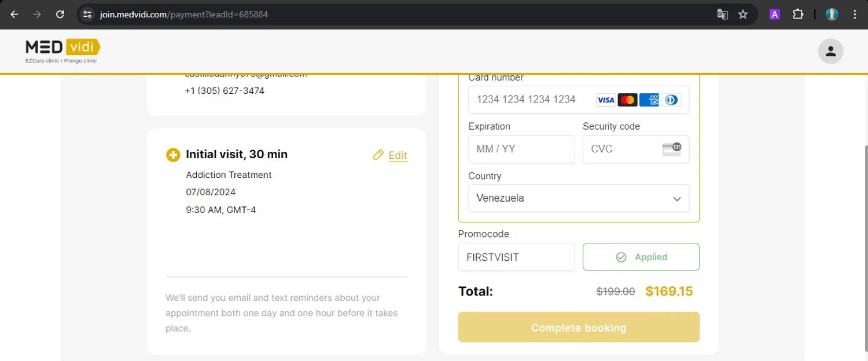Image resolution: width=868 pixels, height=361 pixels.
Task: Focus the CVC security code field
Action: pyautogui.click(x=636, y=149)
